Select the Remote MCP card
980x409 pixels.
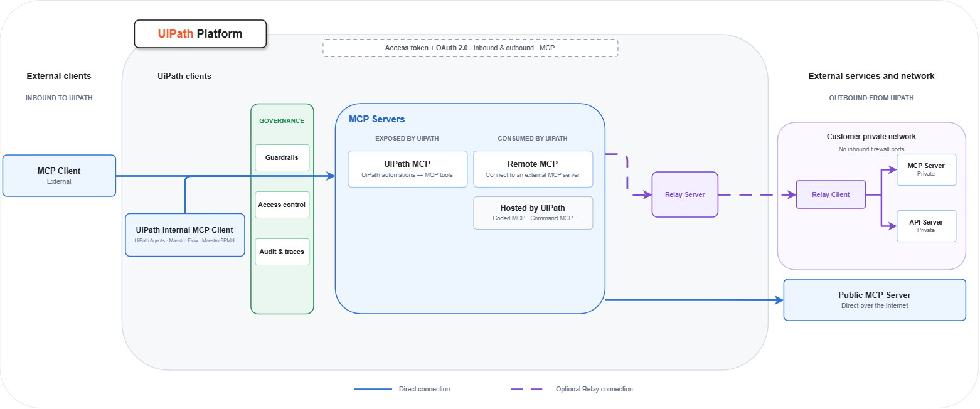(x=533, y=169)
